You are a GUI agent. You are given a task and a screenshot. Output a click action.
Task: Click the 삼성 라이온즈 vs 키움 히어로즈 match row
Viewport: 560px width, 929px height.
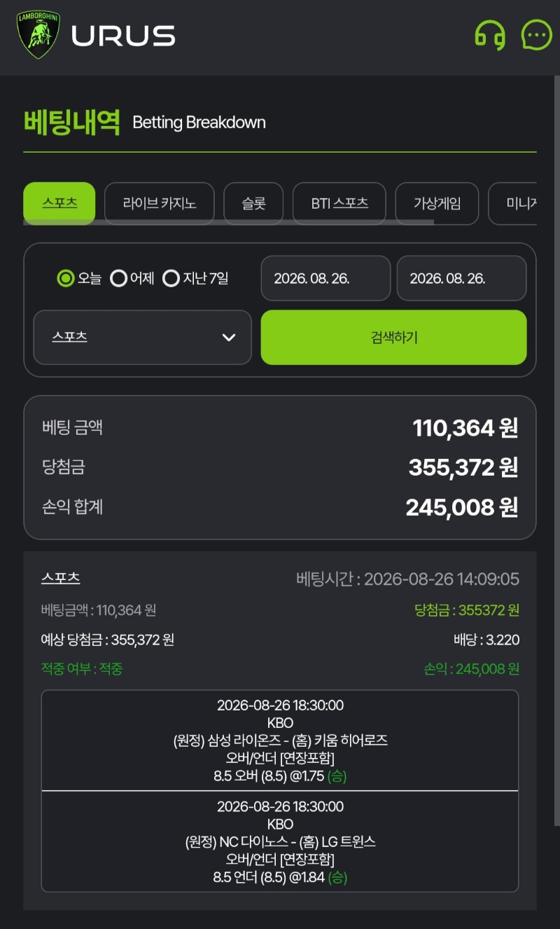coord(280,741)
